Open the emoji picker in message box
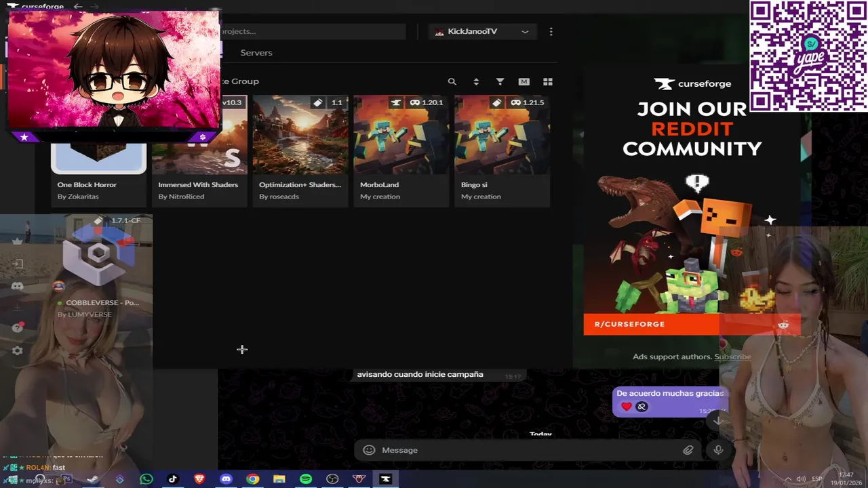This screenshot has height=488, width=868. point(369,450)
